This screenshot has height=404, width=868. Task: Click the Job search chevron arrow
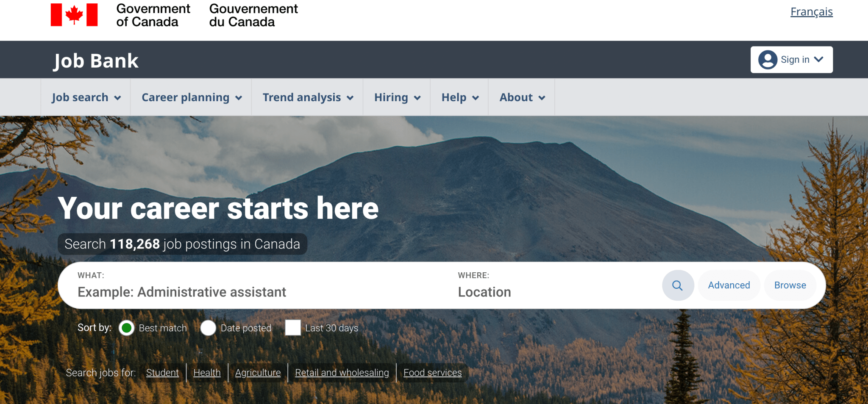(x=118, y=97)
